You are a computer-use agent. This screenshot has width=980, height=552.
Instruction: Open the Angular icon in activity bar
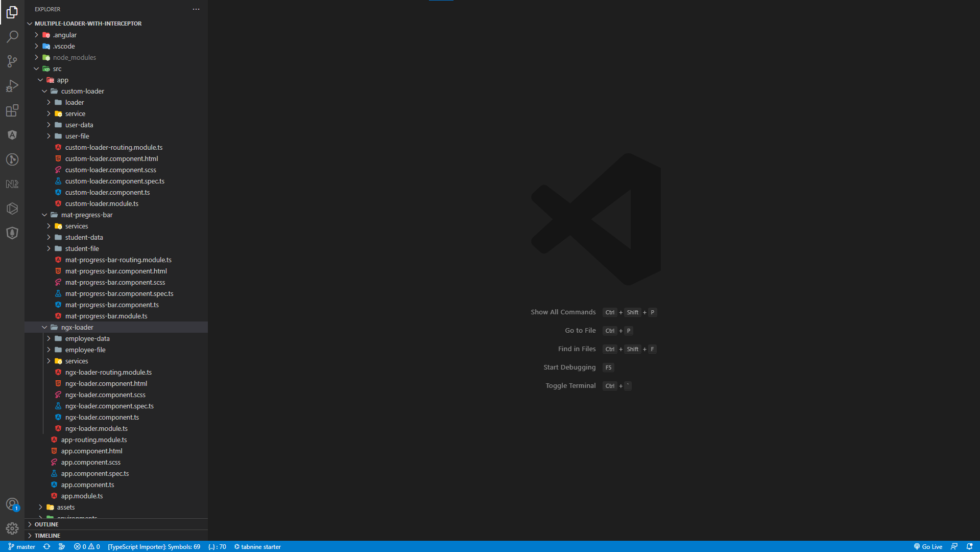coord(12,135)
